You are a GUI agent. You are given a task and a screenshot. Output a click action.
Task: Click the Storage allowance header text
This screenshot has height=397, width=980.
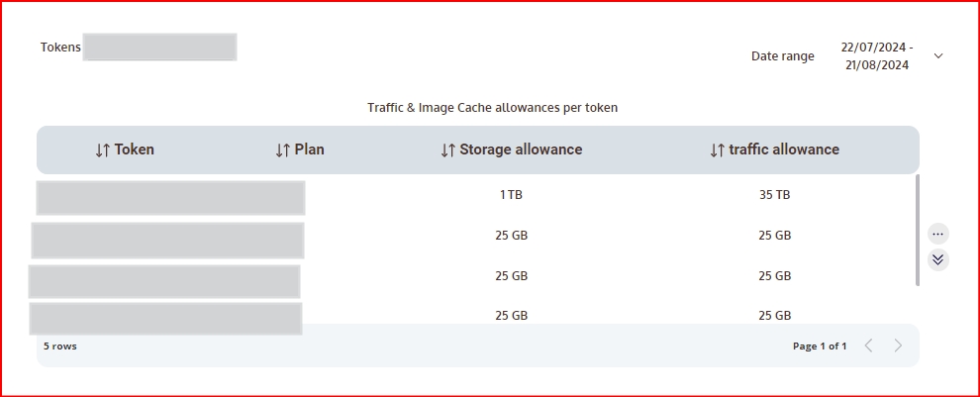click(x=521, y=150)
